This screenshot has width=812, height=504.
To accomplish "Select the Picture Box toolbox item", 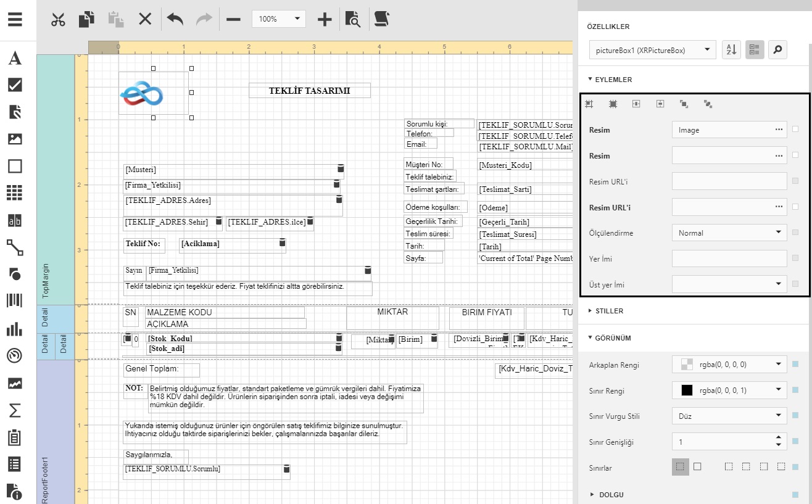I will click(x=15, y=139).
